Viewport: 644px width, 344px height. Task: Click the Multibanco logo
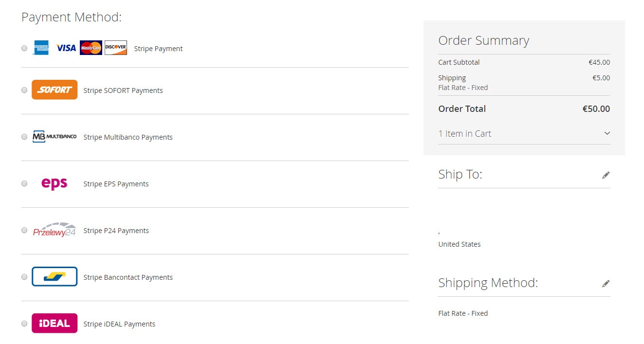pyautogui.click(x=55, y=137)
